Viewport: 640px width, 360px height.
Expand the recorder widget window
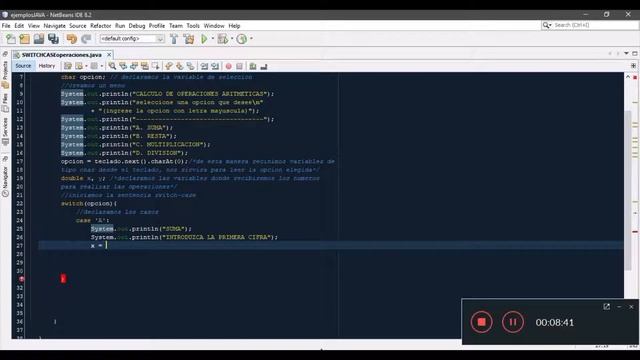coord(607,307)
